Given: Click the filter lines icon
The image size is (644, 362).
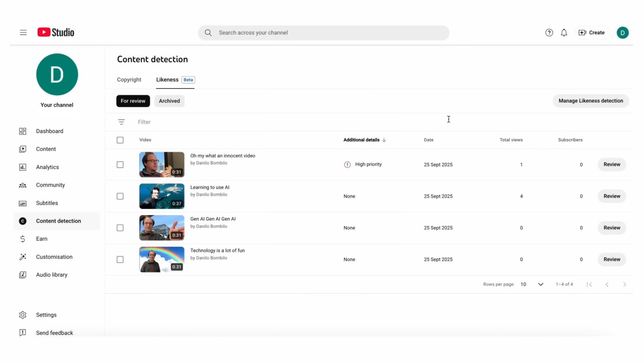Looking at the screenshot, I should tap(121, 122).
